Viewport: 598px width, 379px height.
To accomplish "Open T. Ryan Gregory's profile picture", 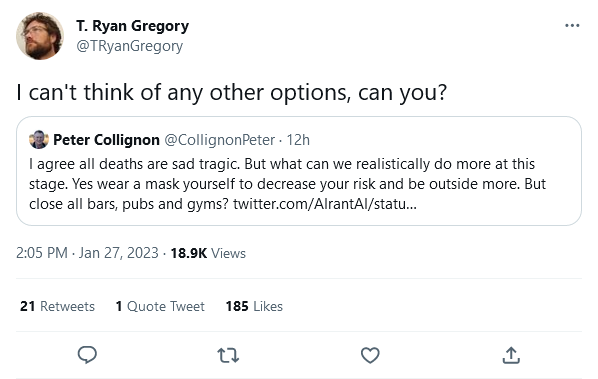I will tap(40, 36).
